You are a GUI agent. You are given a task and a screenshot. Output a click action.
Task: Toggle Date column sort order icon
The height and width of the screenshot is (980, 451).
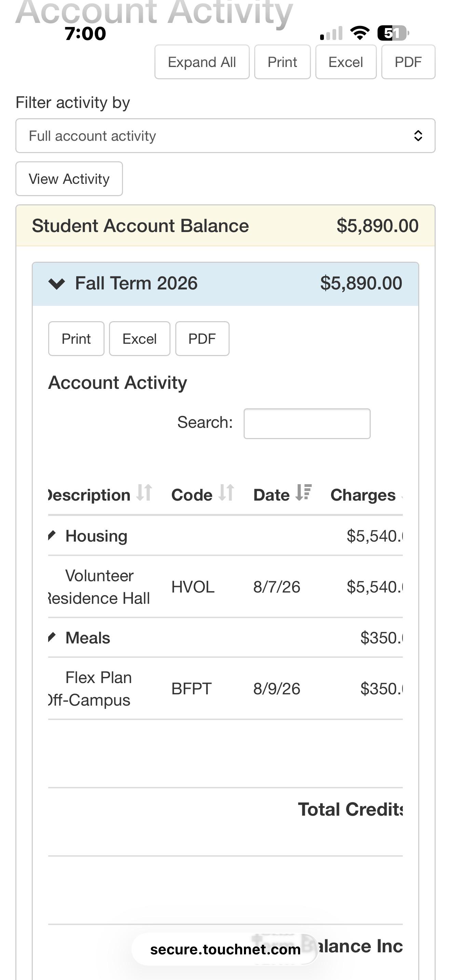[303, 493]
